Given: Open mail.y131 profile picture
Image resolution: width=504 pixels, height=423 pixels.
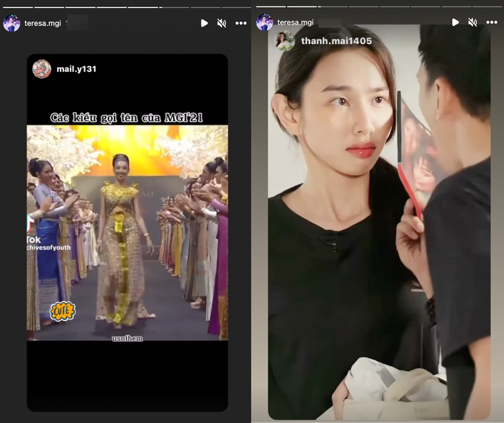Looking at the screenshot, I should 42,68.
